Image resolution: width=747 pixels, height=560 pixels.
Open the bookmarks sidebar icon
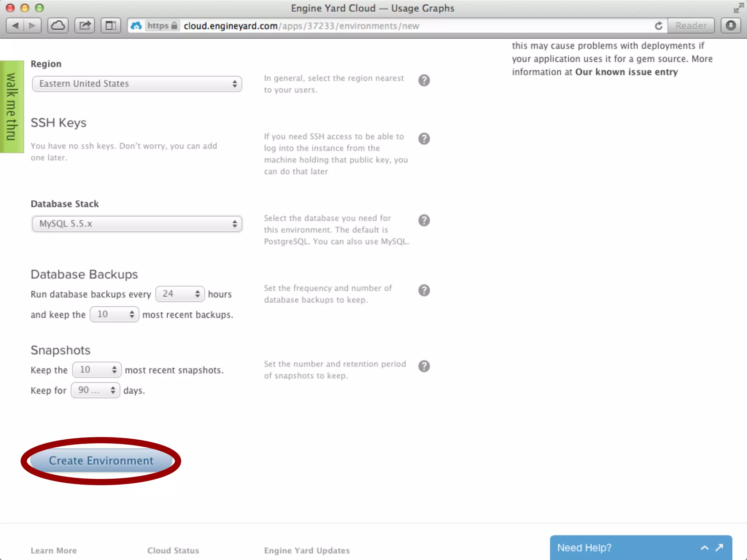click(111, 26)
